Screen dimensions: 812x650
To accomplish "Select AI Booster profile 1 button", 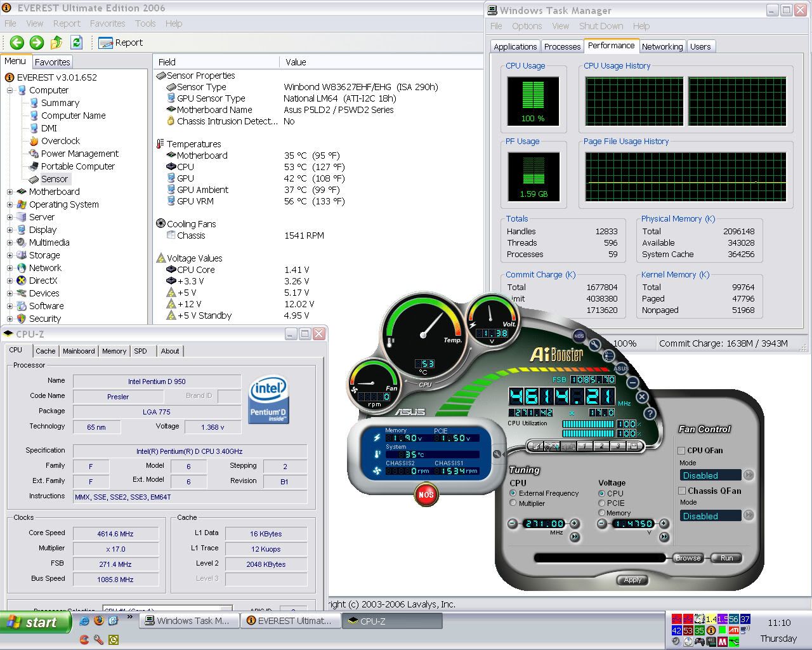I will pyautogui.click(x=584, y=446).
